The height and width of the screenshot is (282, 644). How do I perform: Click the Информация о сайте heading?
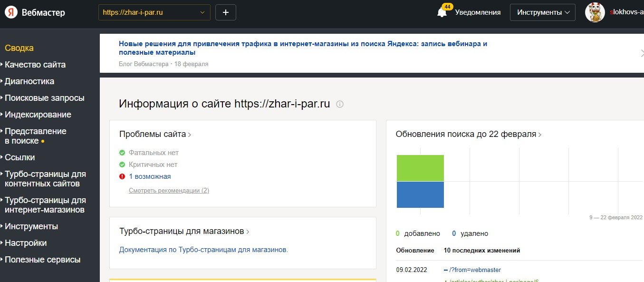coord(224,104)
